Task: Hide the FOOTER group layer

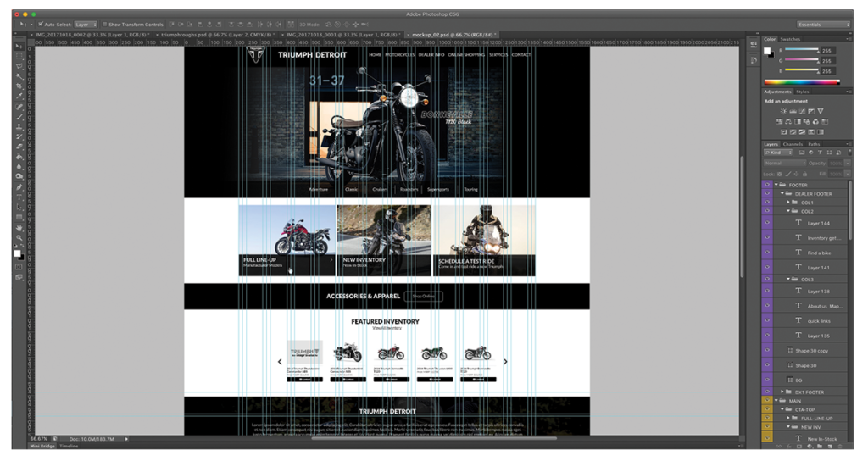Action: click(x=767, y=185)
